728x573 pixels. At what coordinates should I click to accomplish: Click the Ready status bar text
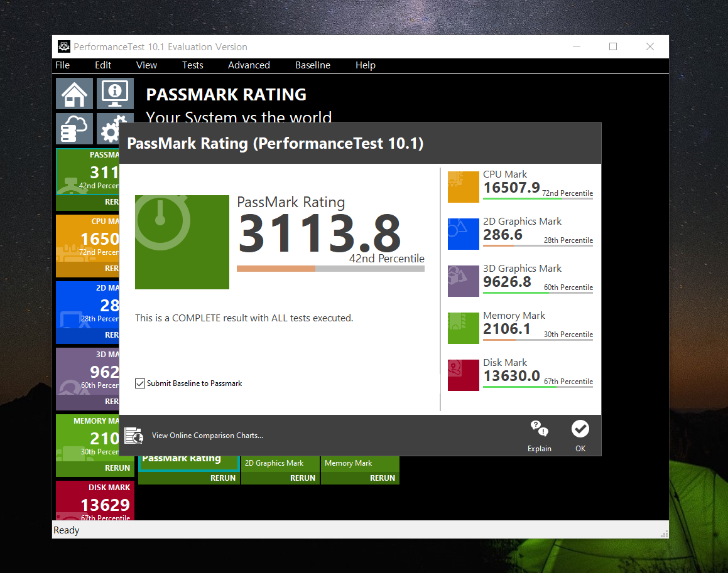click(67, 530)
